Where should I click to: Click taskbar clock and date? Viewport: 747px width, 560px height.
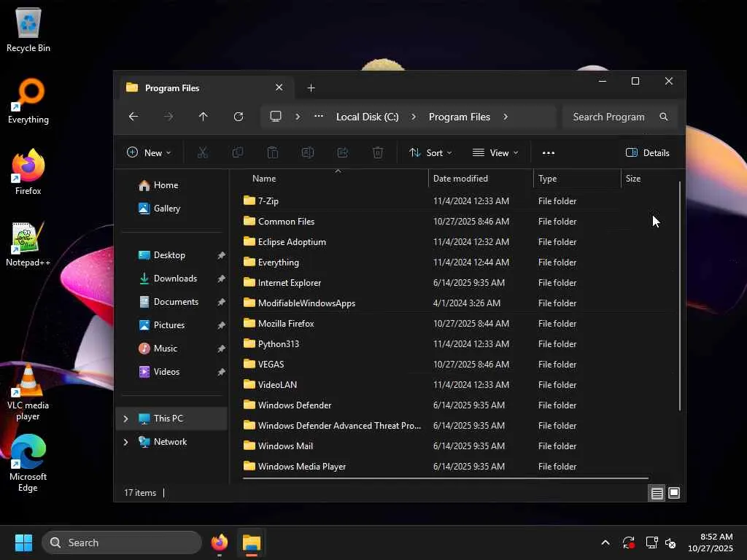pos(710,542)
